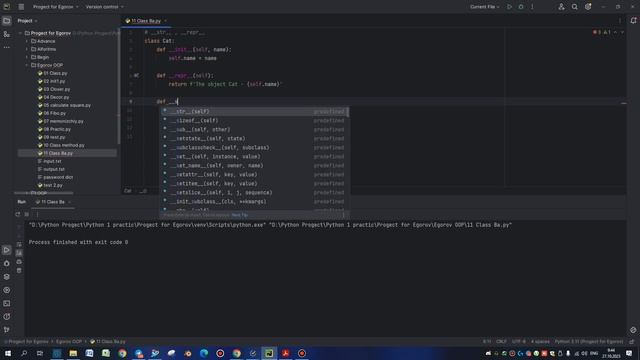The height and width of the screenshot is (360, 640).
Task: Open Microsoft Edge from taskbar
Action: pos(204,353)
